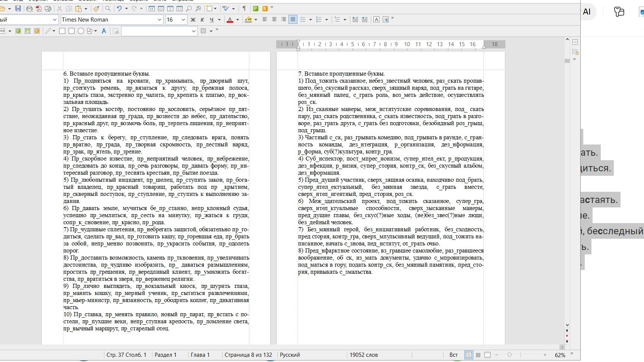Click the 'Русский' language indicator
This screenshot has height=362, width=644.
coord(290,355)
